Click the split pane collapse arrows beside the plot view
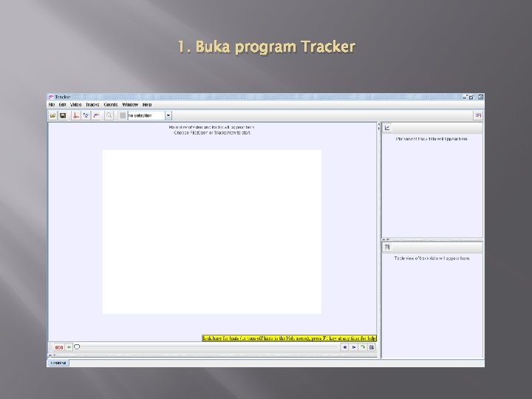This screenshot has width=532, height=399. point(378,126)
